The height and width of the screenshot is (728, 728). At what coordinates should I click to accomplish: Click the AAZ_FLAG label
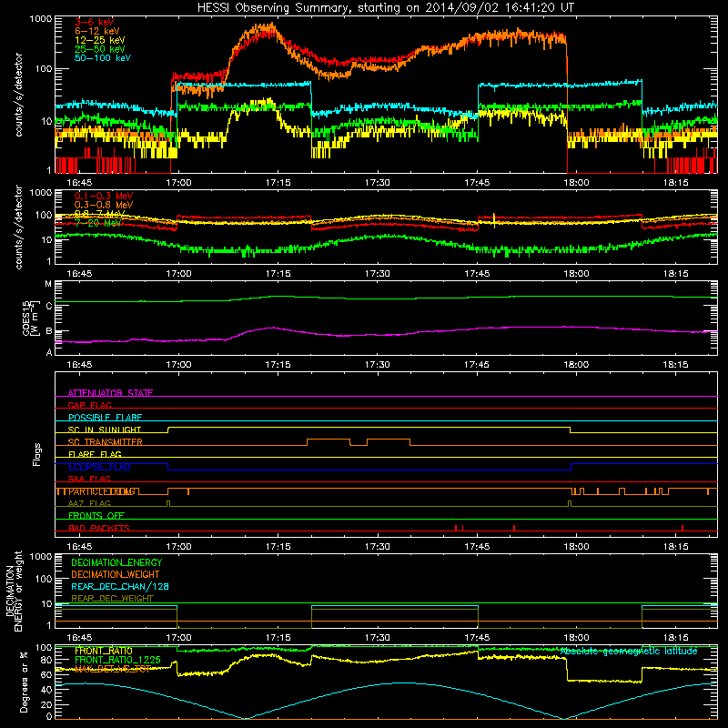click(x=89, y=503)
